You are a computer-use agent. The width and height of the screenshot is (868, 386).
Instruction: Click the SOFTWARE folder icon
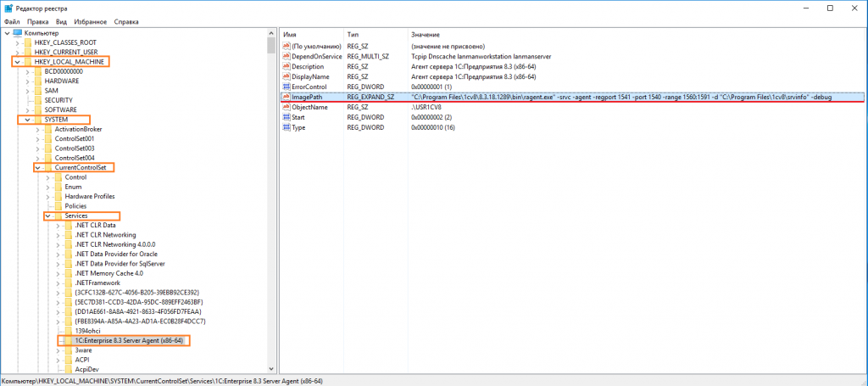click(37, 109)
